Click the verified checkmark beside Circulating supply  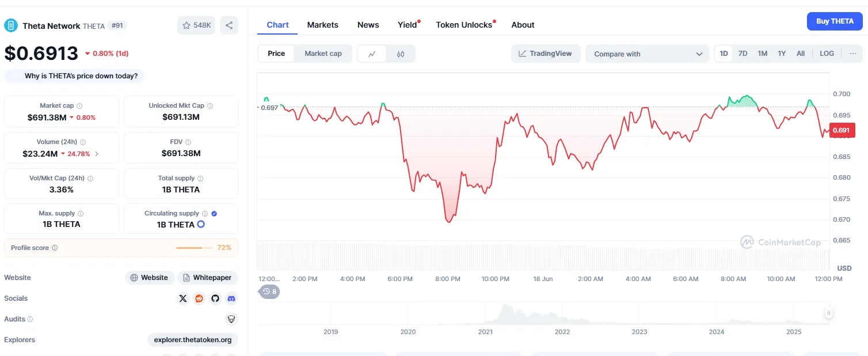tap(214, 214)
